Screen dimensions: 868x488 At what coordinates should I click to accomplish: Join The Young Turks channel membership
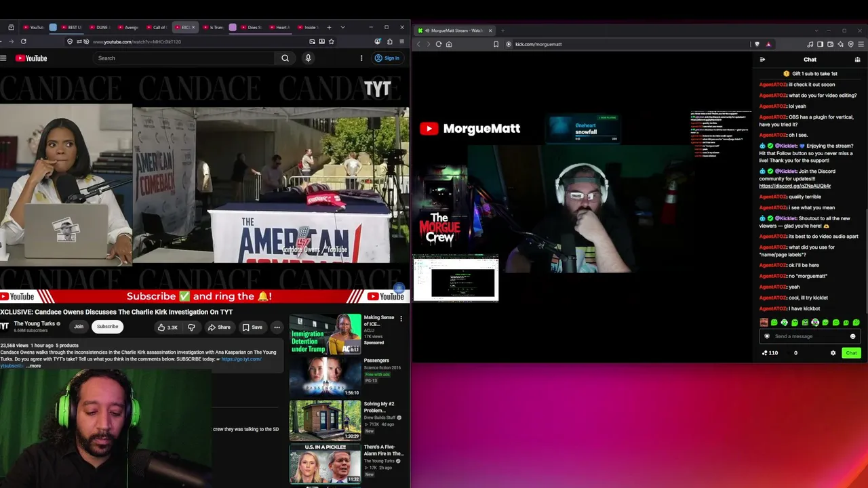(x=79, y=327)
